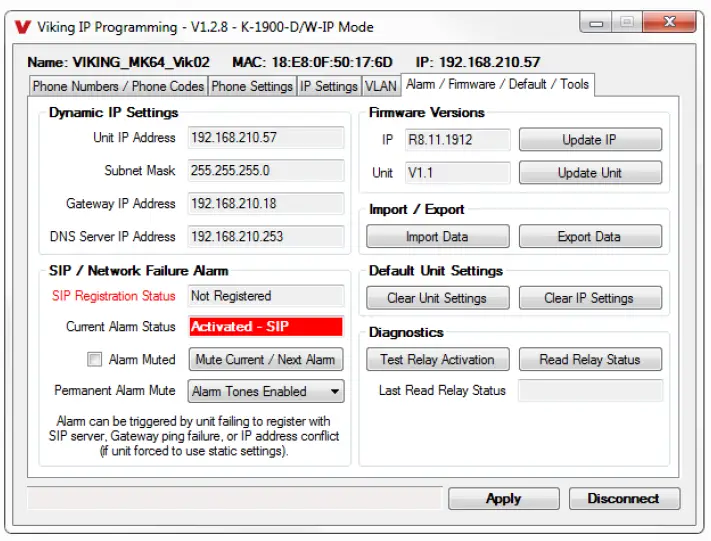This screenshot has width=711, height=541.
Task: Click the Update Unit button
Action: pos(590,173)
